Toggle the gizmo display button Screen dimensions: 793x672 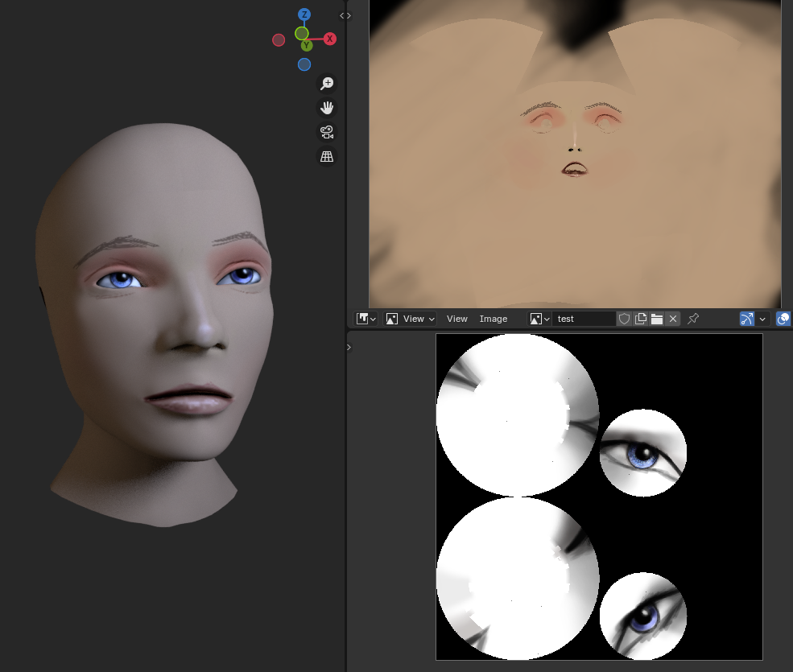pos(747,319)
